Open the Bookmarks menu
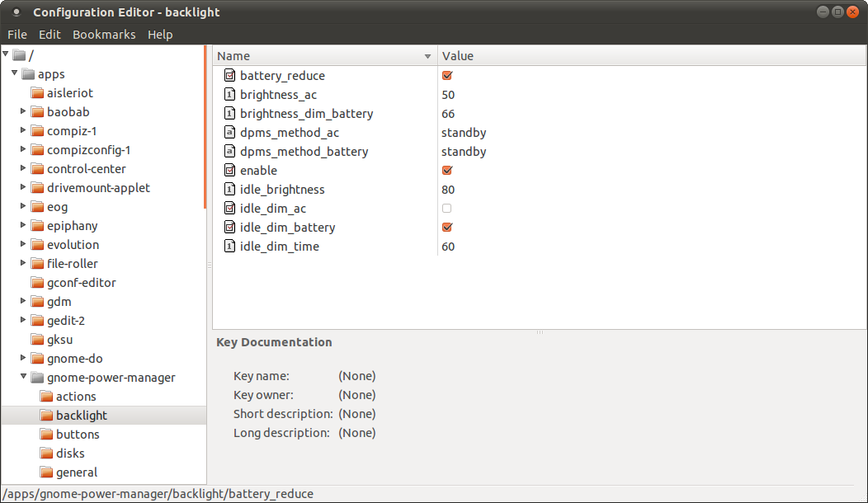This screenshot has width=868, height=503. point(104,35)
